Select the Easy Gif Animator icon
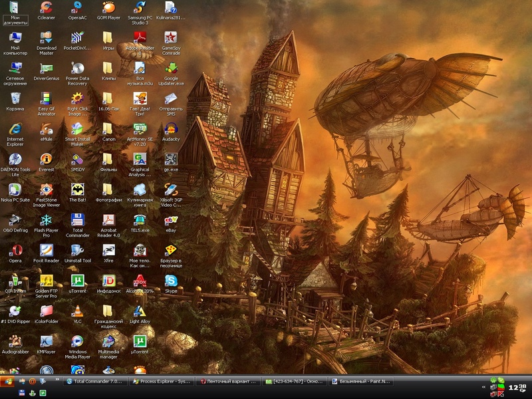Viewport: 532px width, 399px height. pos(47,98)
